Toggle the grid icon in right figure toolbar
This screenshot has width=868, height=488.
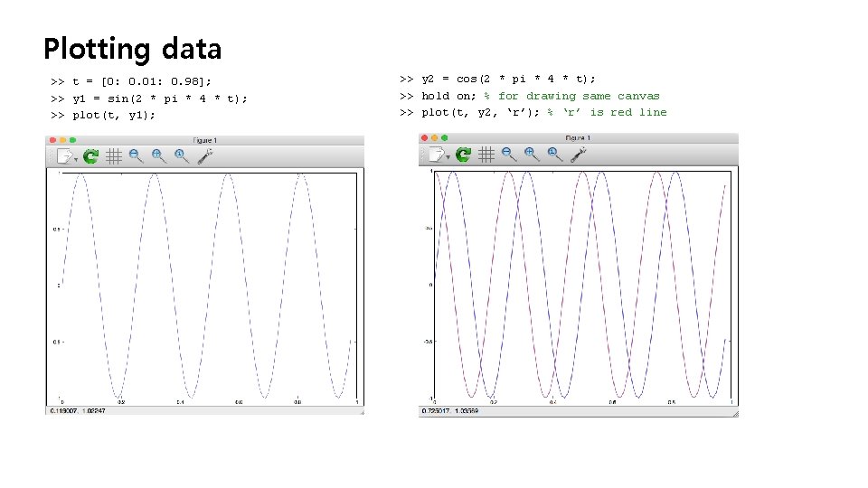point(486,155)
